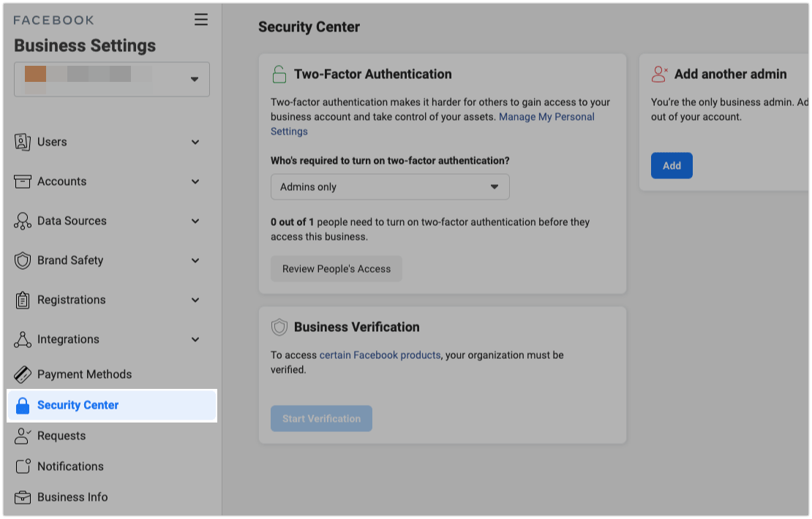Click the Data Sources icon
This screenshot has width=812, height=519.
point(22,221)
